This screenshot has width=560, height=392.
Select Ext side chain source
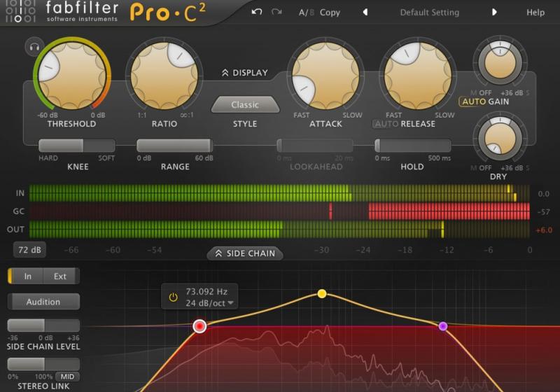pos(60,276)
